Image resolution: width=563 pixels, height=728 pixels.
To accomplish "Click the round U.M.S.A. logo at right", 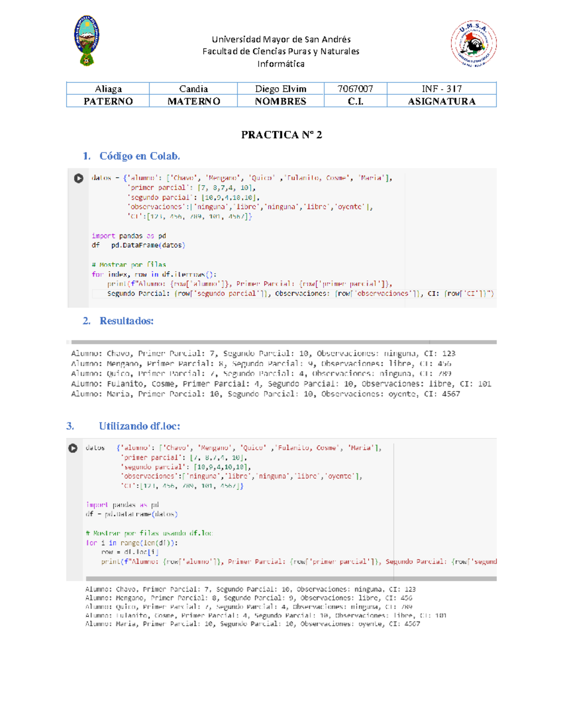I will (x=473, y=44).
